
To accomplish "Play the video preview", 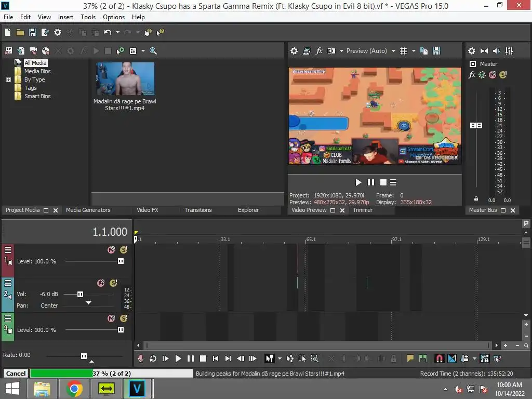I will (358, 182).
